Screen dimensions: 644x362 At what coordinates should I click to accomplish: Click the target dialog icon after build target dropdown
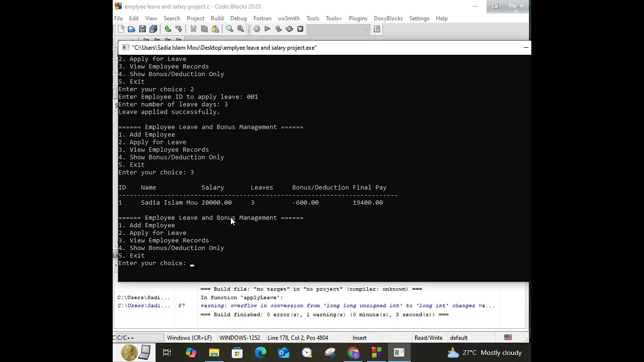click(377, 29)
